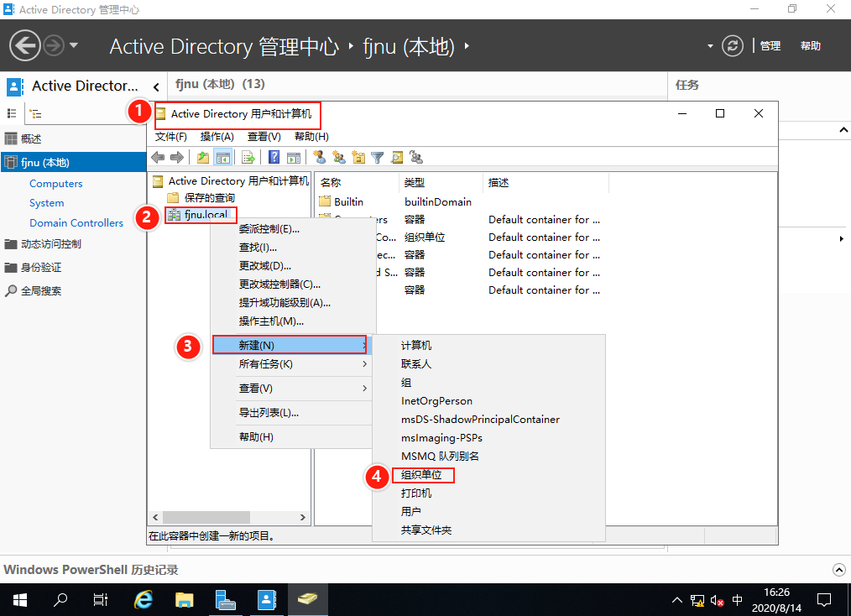The image size is (851, 616).
Task: Open 操作(A) menu
Action: click(x=217, y=137)
